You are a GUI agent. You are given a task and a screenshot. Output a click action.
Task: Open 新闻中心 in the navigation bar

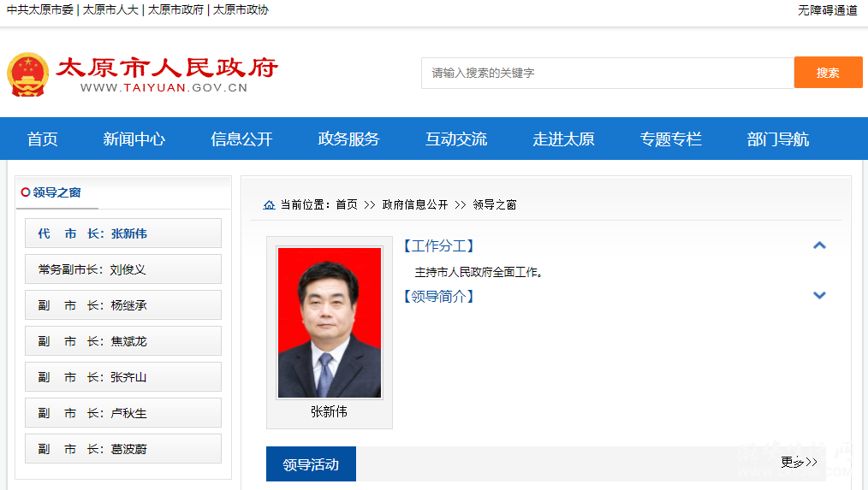coord(134,139)
